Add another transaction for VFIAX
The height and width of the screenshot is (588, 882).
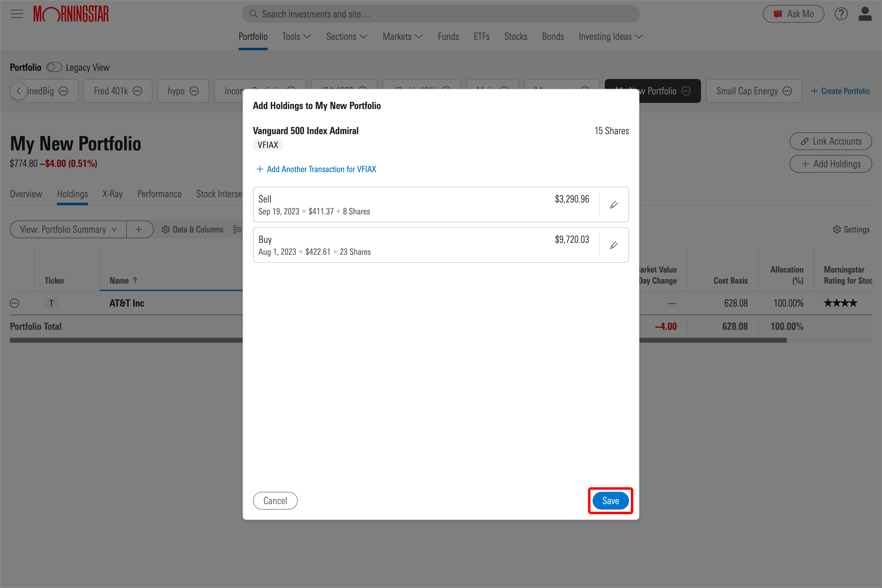coord(316,169)
